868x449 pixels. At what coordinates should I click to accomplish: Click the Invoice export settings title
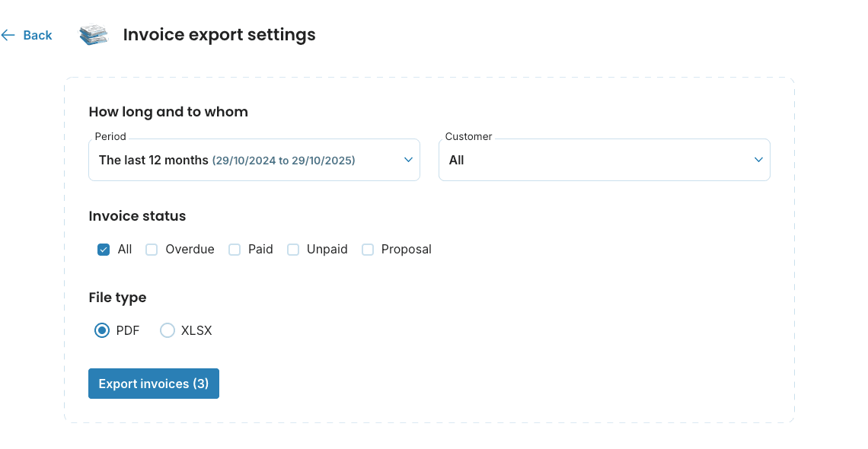point(219,34)
